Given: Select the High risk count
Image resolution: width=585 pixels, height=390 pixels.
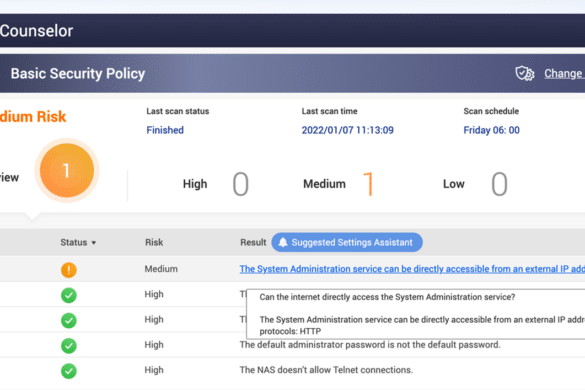Looking at the screenshot, I should [241, 184].
